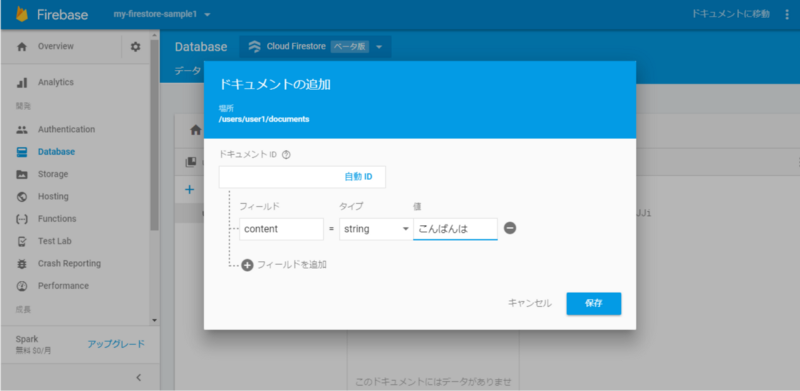
Task: Click the 自動 ID auto ID button
Action: pos(358,177)
